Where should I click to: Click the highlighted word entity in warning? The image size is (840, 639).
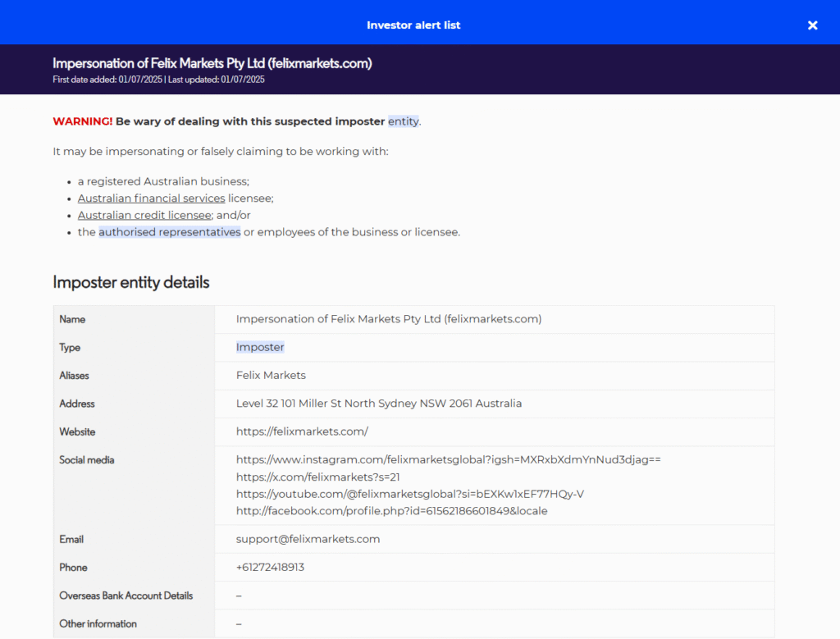[404, 121]
